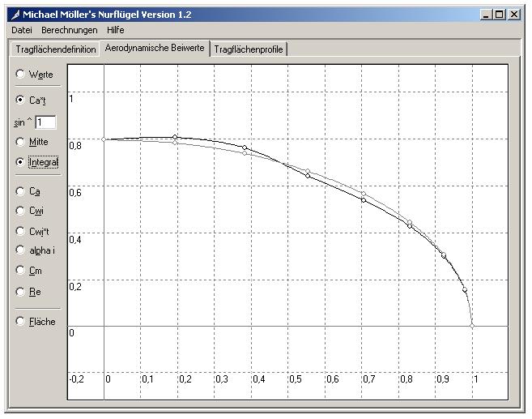Select the Ca radio button
The image size is (532, 419).
20,192
